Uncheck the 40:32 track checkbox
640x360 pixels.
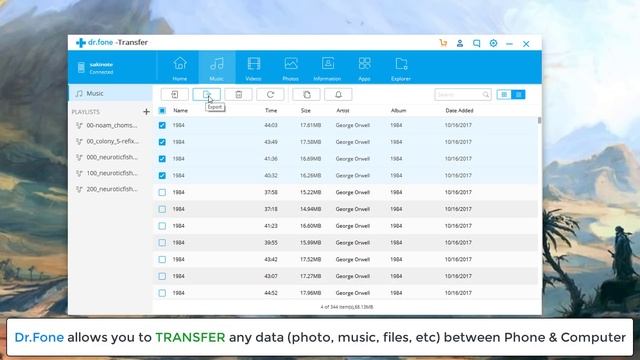pos(162,176)
